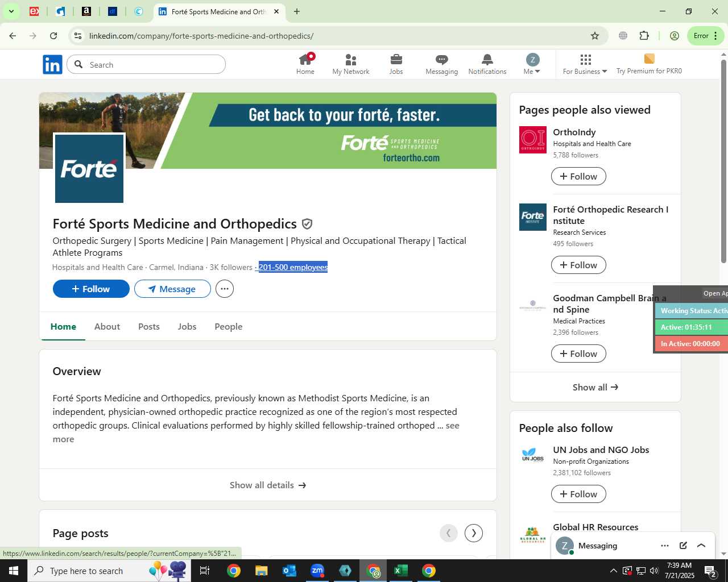Message Forté Sports Medicine page

tap(172, 289)
